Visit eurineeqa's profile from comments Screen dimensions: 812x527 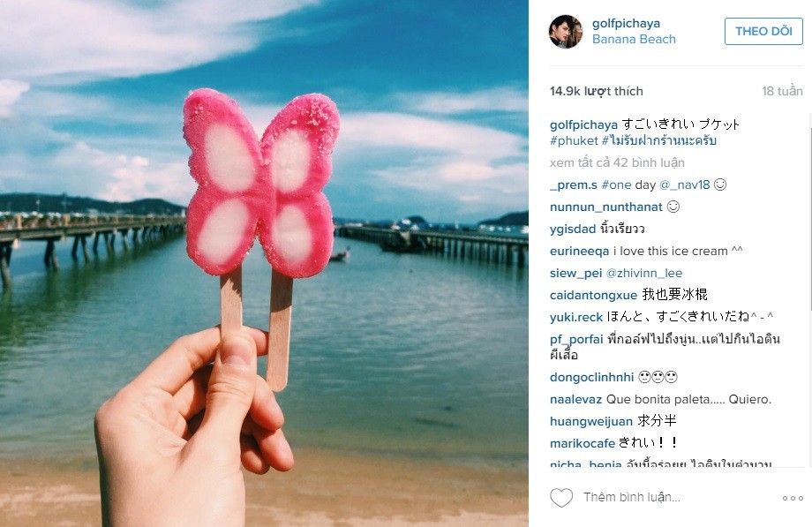pos(579,252)
